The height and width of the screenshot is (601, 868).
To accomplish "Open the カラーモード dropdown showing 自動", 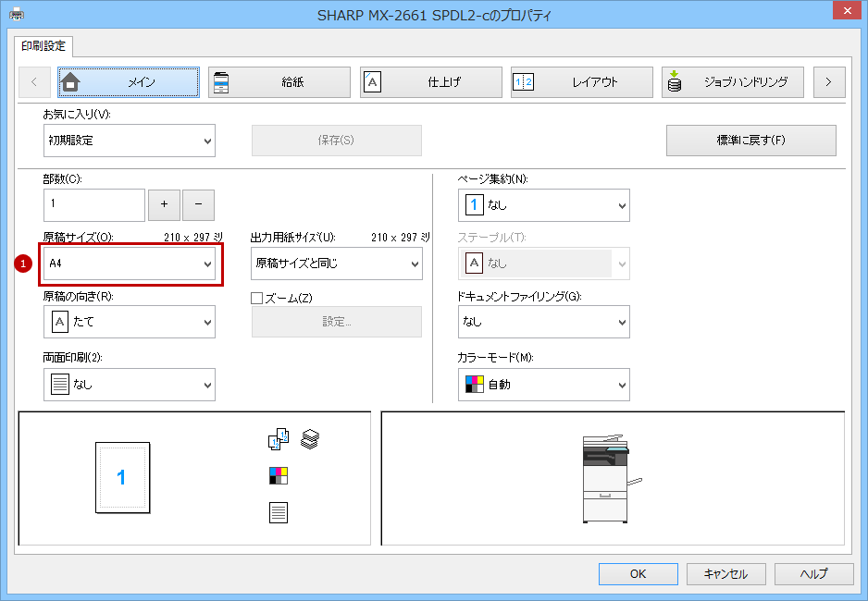I will [544, 385].
